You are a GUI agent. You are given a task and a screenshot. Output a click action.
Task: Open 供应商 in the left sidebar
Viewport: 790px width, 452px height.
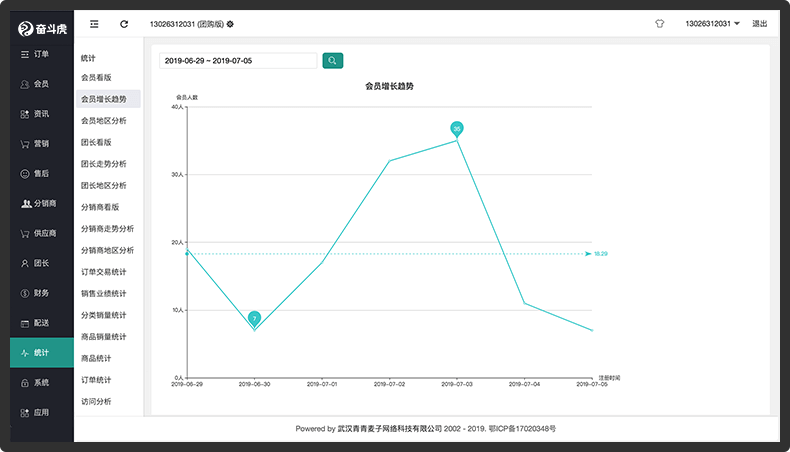42,233
